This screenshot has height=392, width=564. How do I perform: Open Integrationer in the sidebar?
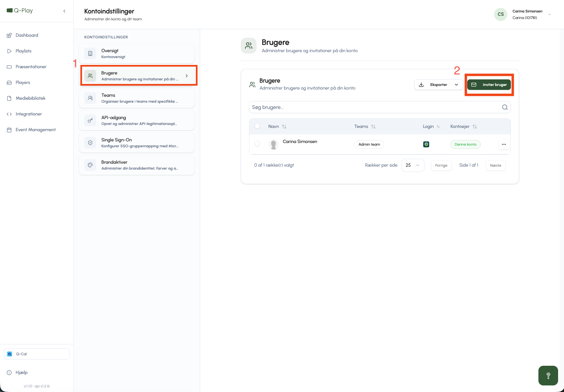(x=29, y=114)
